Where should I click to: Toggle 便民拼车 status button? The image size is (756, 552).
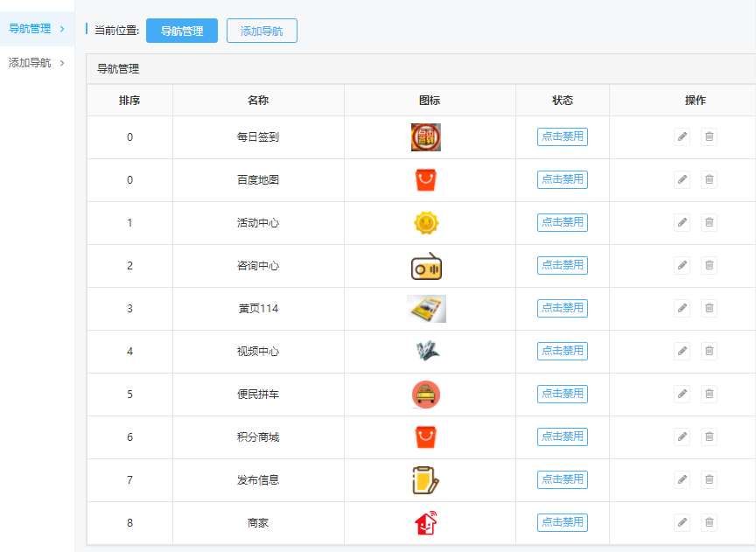click(x=562, y=395)
